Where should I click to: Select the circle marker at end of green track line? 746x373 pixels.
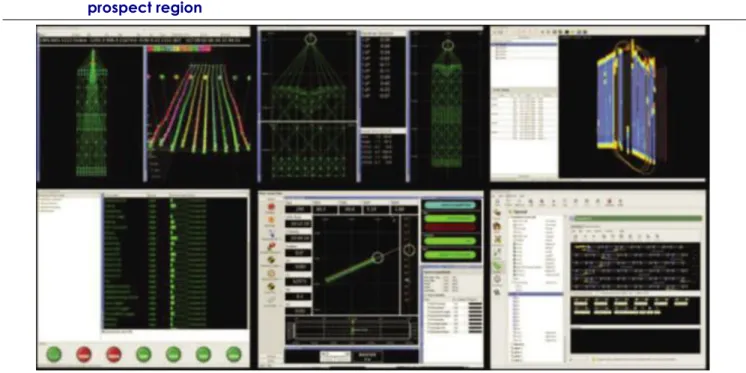pyautogui.click(x=378, y=257)
